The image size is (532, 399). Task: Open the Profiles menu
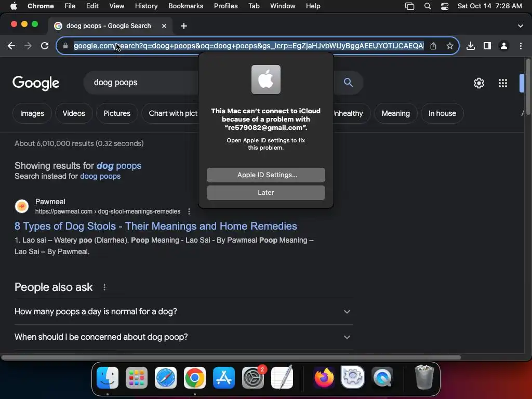point(225,6)
